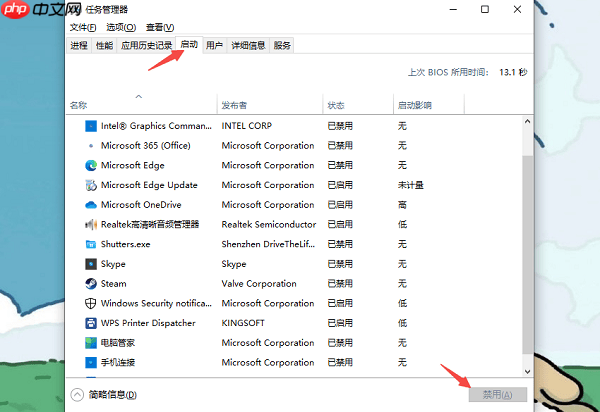The image size is (600, 412).
Task: Switch to the 性能 tab
Action: click(104, 46)
